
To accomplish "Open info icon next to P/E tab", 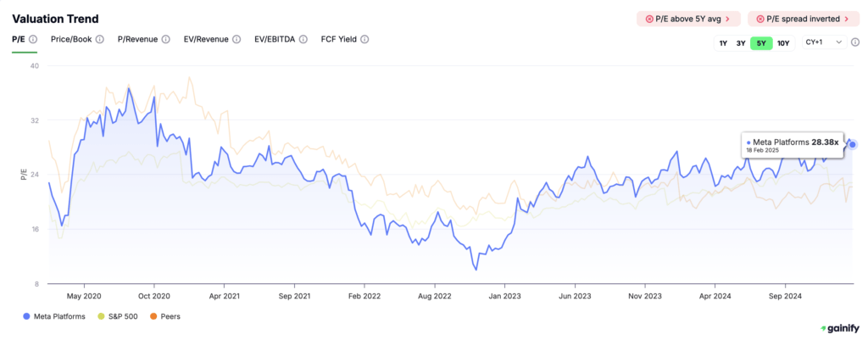I will tap(33, 39).
